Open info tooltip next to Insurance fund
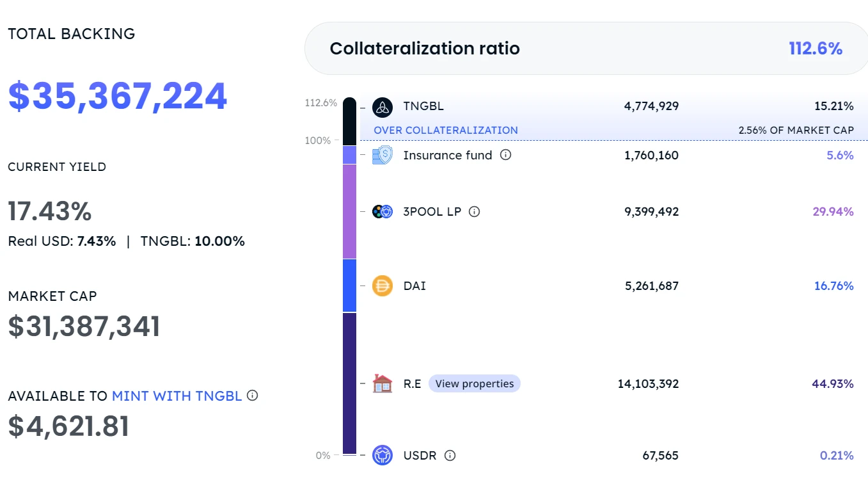 [505, 155]
